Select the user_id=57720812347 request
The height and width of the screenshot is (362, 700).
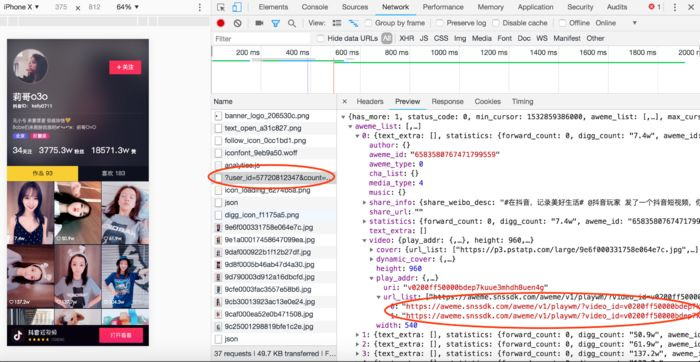coord(274,178)
